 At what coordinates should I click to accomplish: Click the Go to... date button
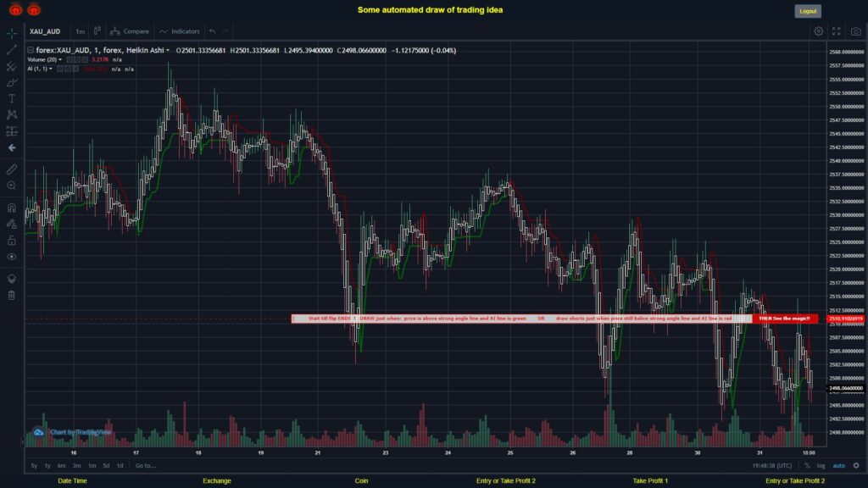146,466
